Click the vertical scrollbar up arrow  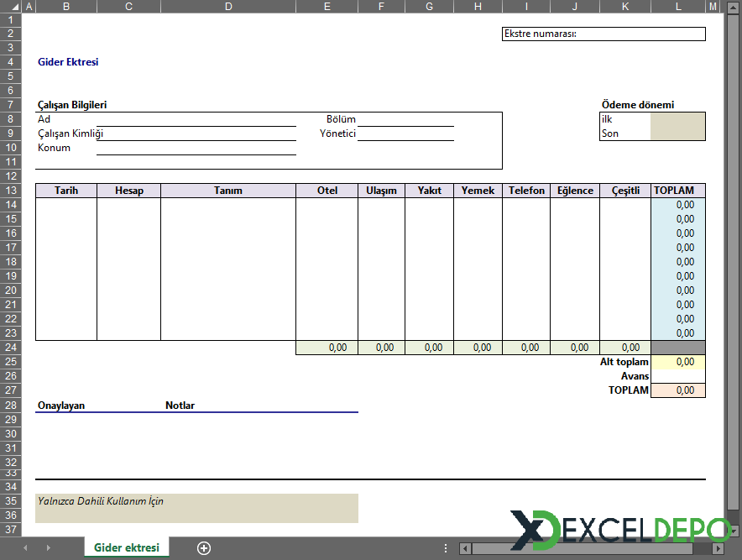click(x=734, y=7)
